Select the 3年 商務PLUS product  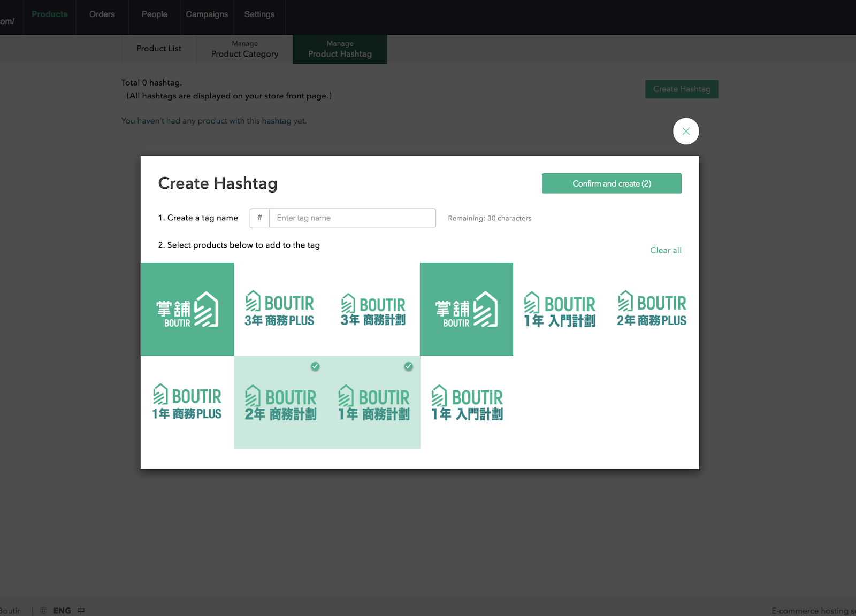pyautogui.click(x=280, y=309)
